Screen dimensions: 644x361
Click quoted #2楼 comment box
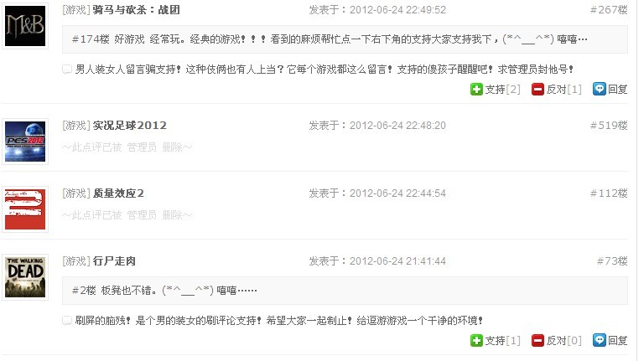pyautogui.click(x=345, y=291)
